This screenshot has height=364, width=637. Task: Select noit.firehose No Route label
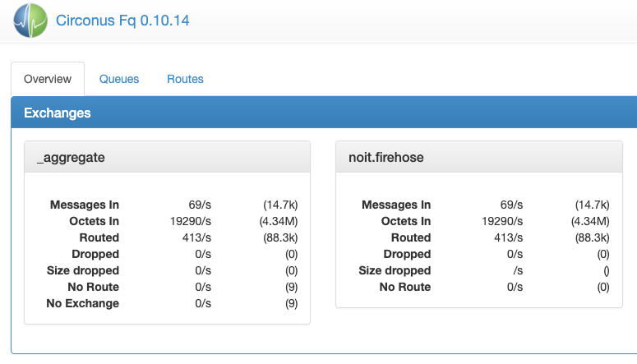(405, 287)
